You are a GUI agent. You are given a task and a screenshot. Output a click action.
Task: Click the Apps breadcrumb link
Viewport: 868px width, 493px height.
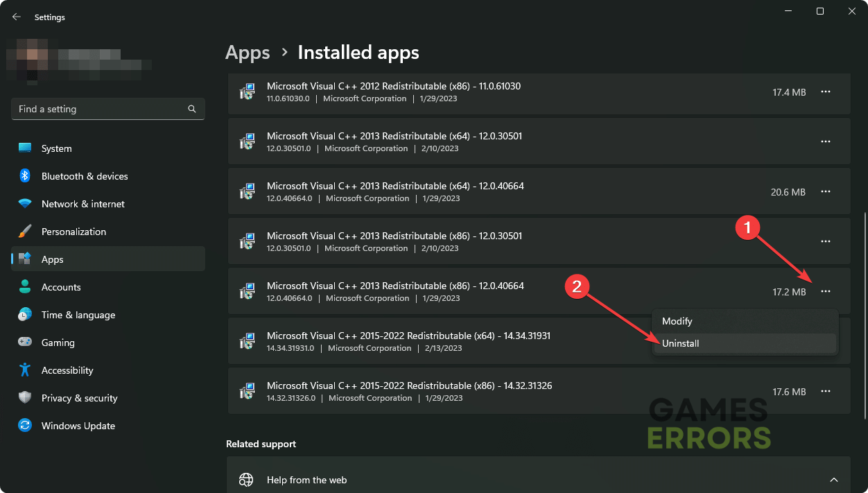[x=248, y=53]
